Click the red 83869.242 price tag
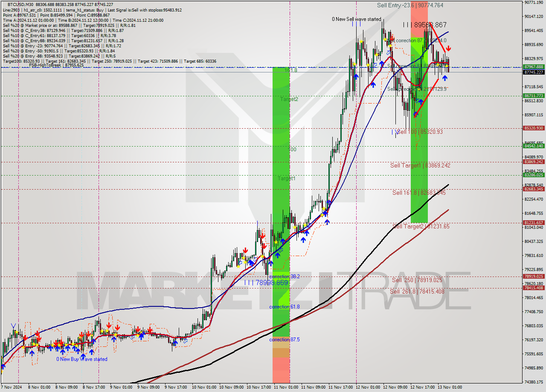Screen dimensions: 546x392 coord(534,161)
